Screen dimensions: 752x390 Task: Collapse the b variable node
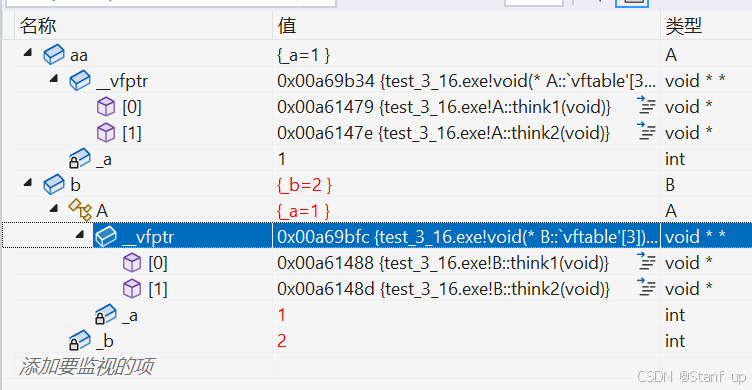28,182
